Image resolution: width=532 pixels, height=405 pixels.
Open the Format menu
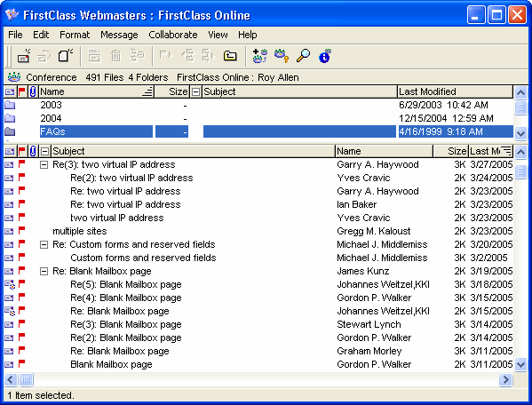point(75,35)
